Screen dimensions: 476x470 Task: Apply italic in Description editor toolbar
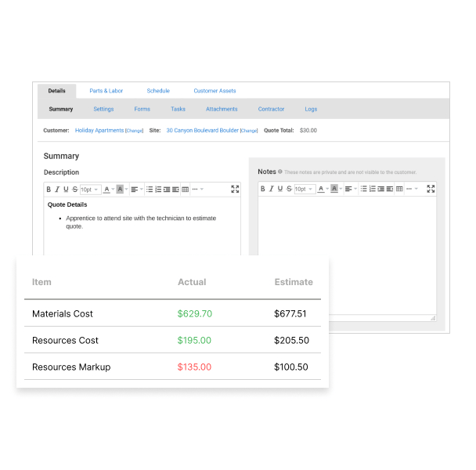coord(57,190)
